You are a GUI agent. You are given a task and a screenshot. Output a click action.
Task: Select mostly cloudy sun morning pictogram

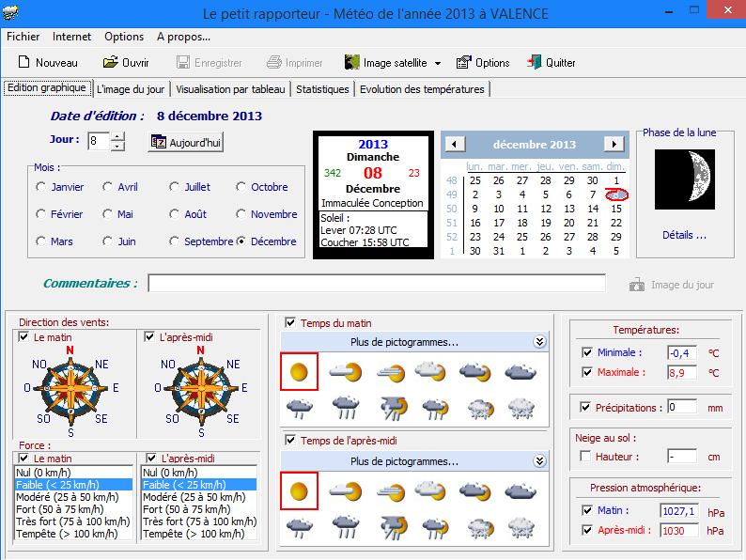430,370
